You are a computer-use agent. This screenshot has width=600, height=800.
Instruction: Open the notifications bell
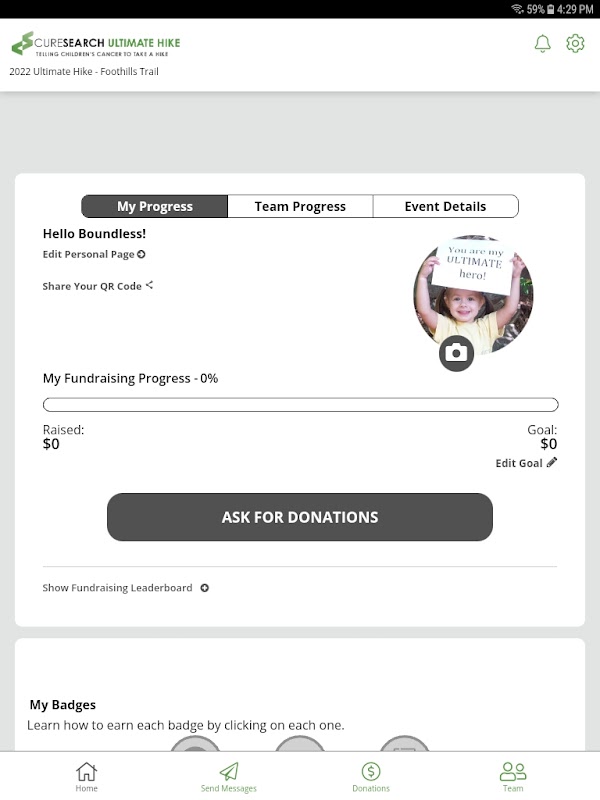tap(542, 44)
